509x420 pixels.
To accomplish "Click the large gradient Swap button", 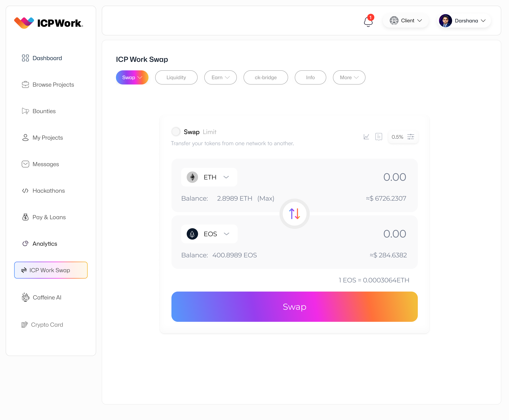I will pos(294,307).
